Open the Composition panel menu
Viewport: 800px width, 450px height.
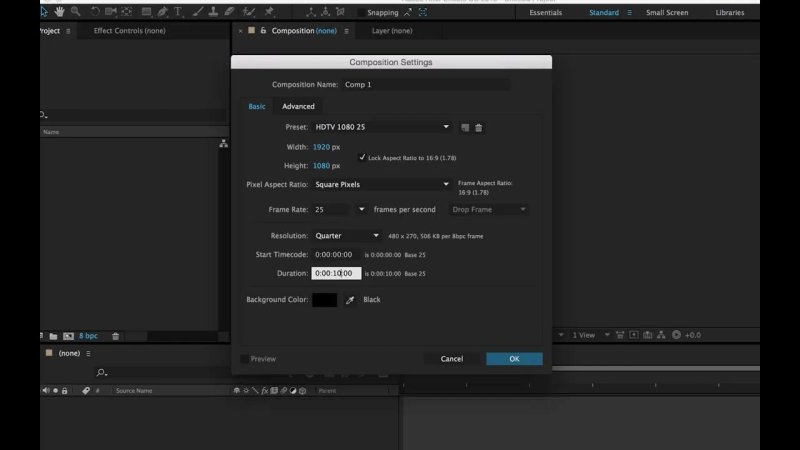point(346,31)
